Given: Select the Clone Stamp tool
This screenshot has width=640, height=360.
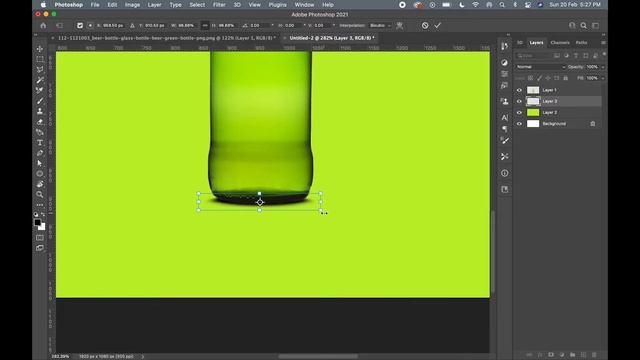Looking at the screenshot, I should click(40, 111).
